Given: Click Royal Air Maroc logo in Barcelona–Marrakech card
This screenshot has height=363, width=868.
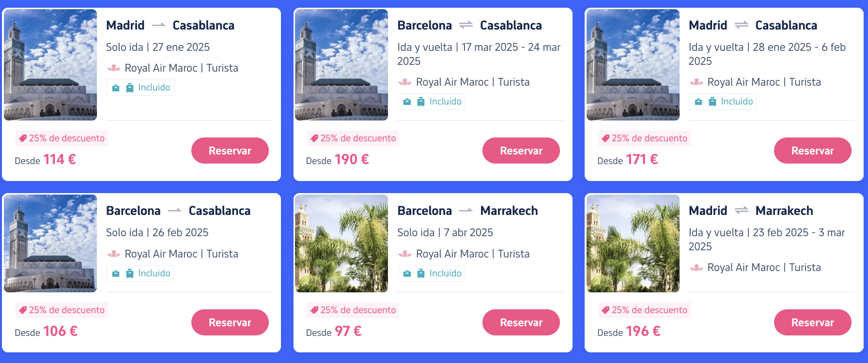Looking at the screenshot, I should pos(405,254).
